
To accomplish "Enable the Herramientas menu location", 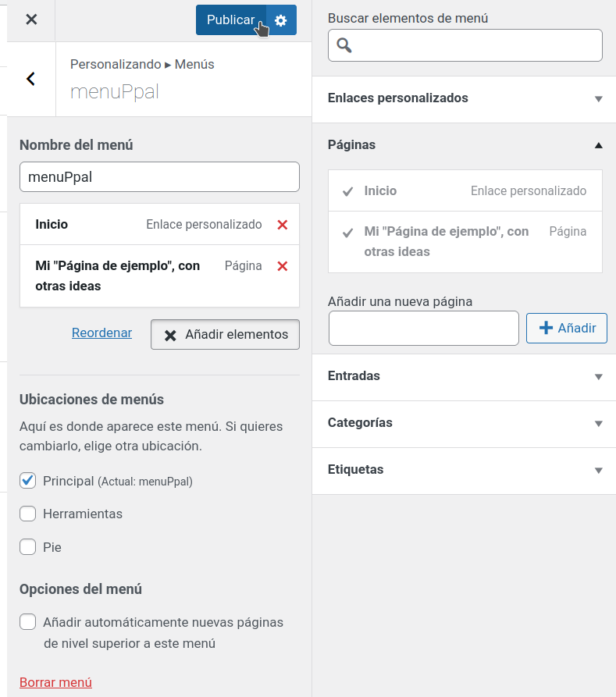I will coord(28,514).
